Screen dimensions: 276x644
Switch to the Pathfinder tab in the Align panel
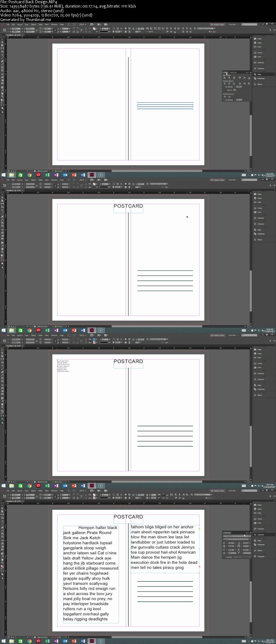233,72
